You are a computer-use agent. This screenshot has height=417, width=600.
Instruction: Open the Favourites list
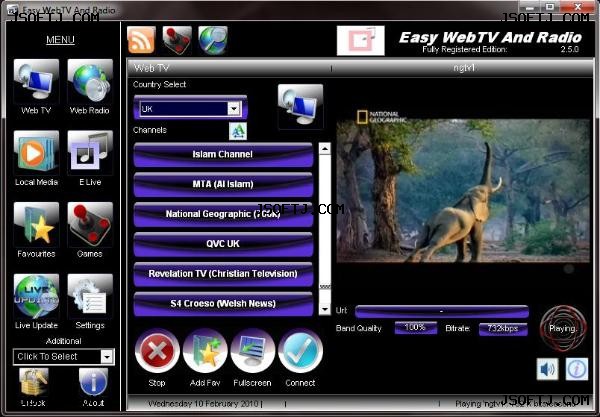[36, 224]
